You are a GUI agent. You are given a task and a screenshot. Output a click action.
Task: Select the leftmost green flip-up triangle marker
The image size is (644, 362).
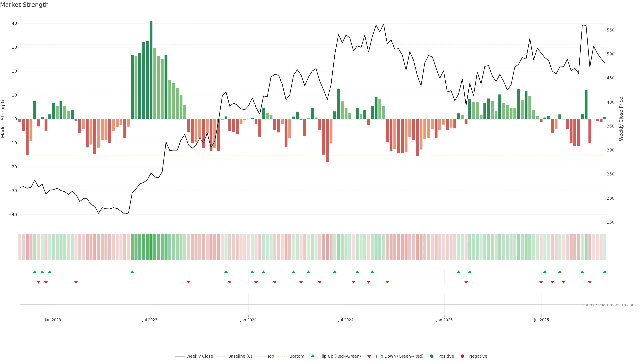35,272
